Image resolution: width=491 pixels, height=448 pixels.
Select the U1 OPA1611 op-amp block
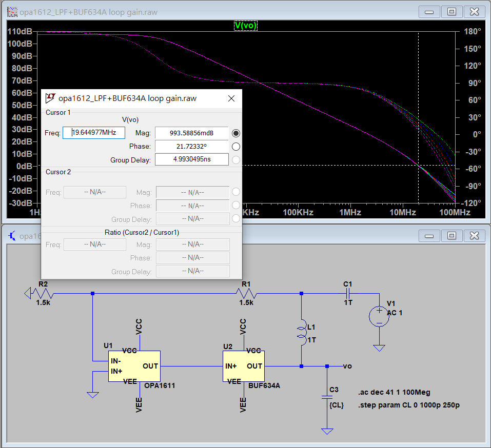(x=134, y=366)
